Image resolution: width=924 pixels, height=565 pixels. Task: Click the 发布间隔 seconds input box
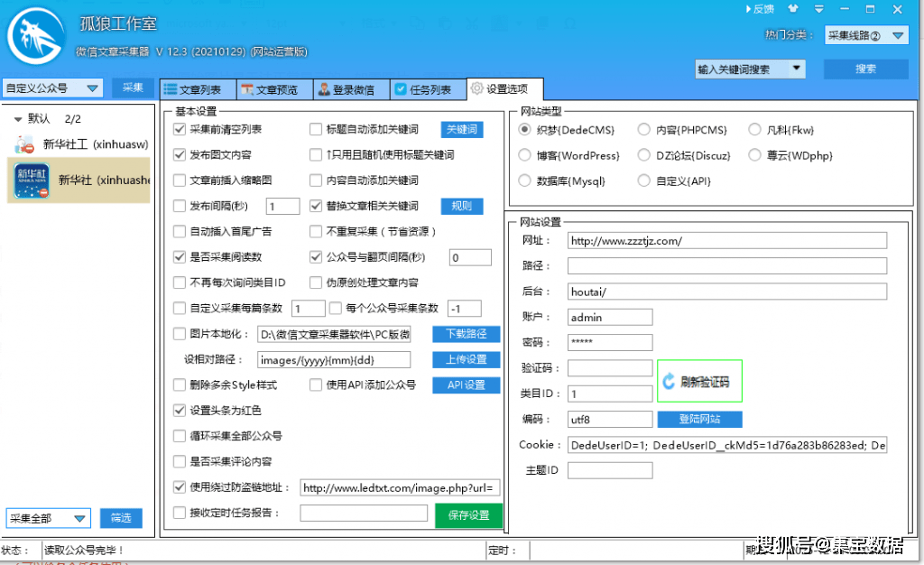click(x=282, y=206)
